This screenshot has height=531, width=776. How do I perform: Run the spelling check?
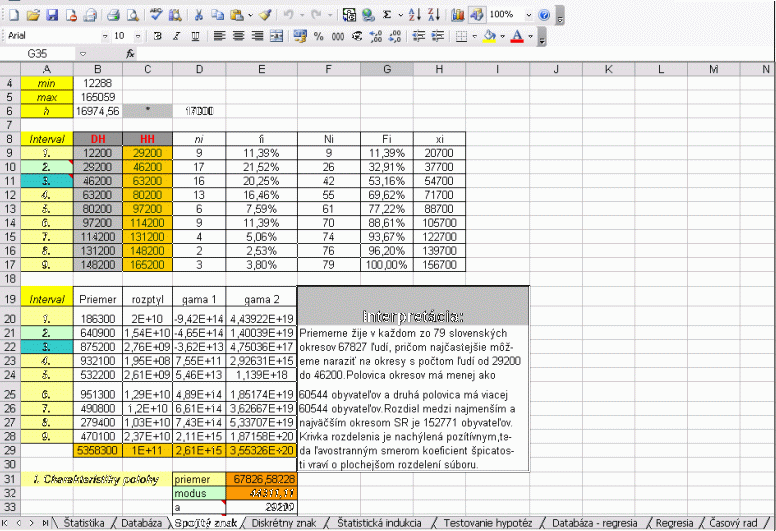click(x=156, y=15)
